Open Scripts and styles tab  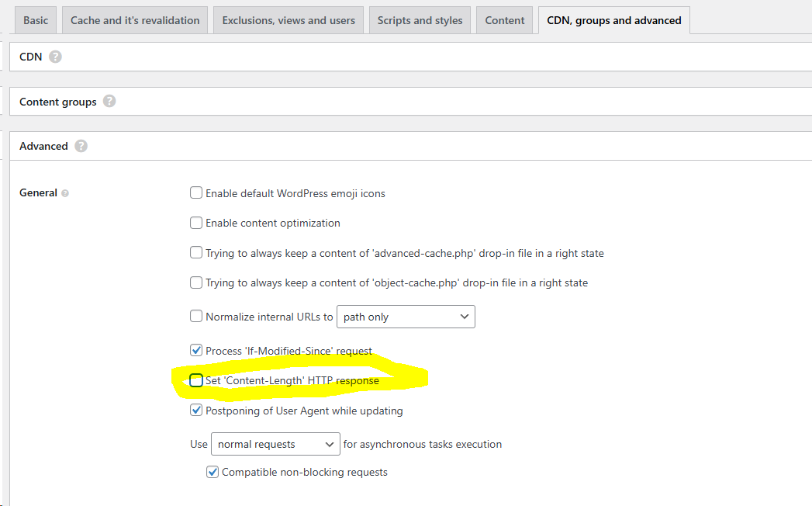click(420, 20)
